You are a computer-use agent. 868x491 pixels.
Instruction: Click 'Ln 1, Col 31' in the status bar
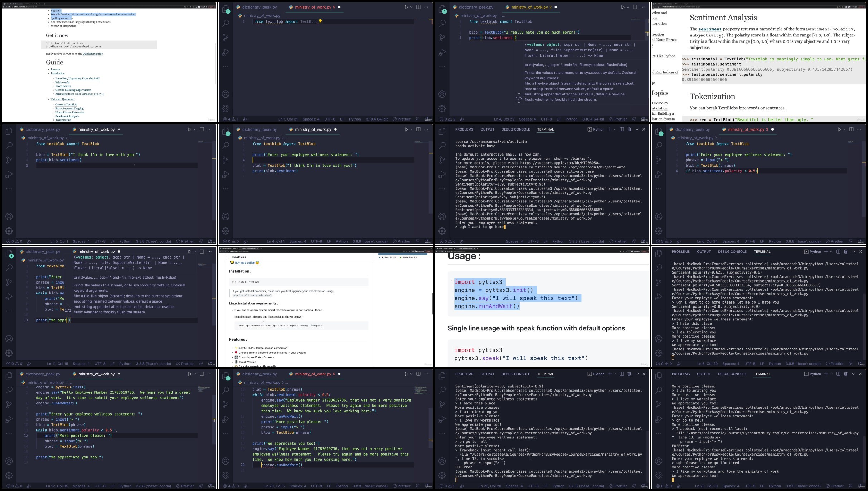coord(288,119)
